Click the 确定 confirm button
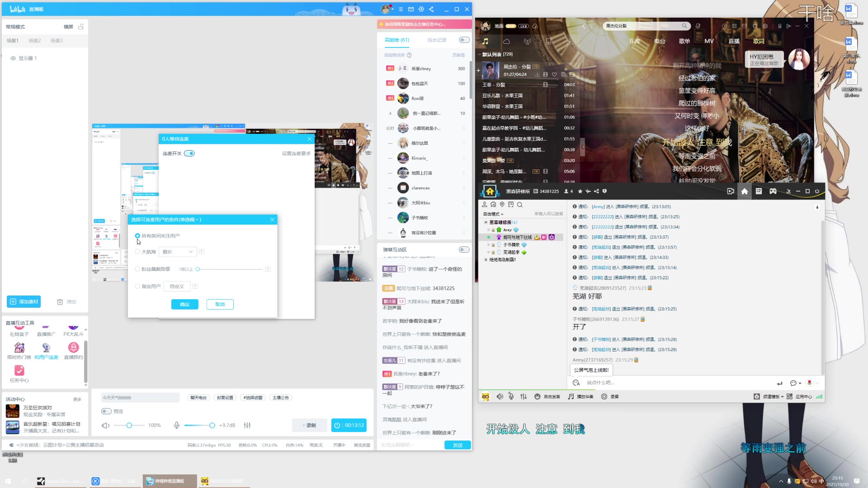The image size is (868, 488). pos(185,304)
